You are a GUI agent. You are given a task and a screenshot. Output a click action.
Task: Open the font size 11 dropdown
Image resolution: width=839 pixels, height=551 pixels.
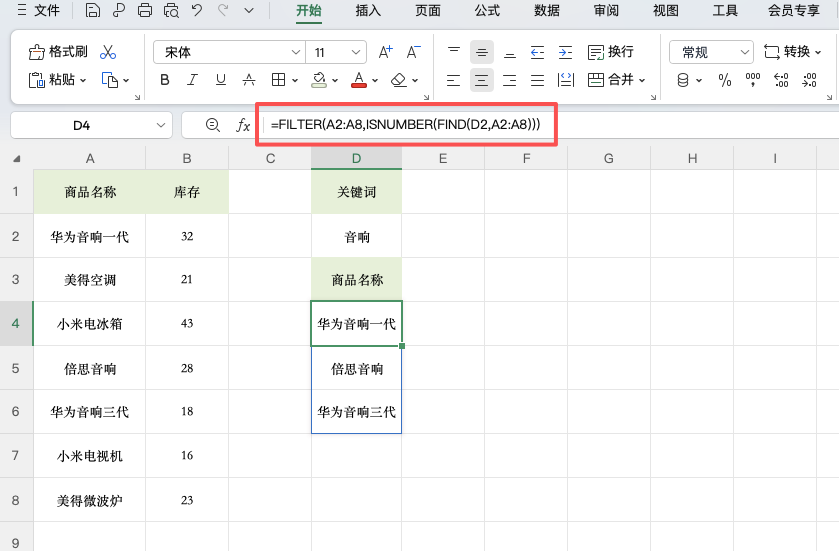coord(356,52)
